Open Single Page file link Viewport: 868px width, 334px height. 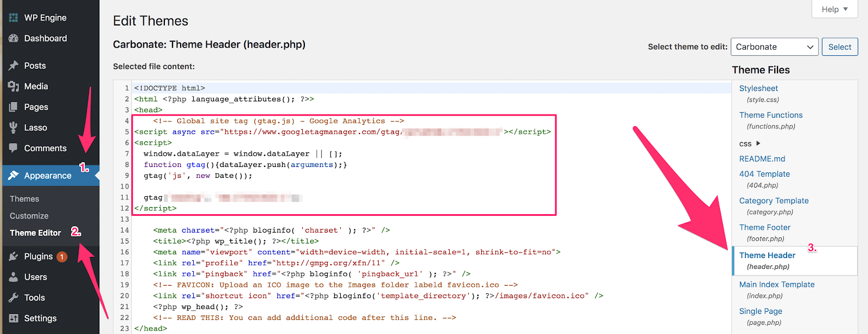pyautogui.click(x=761, y=311)
